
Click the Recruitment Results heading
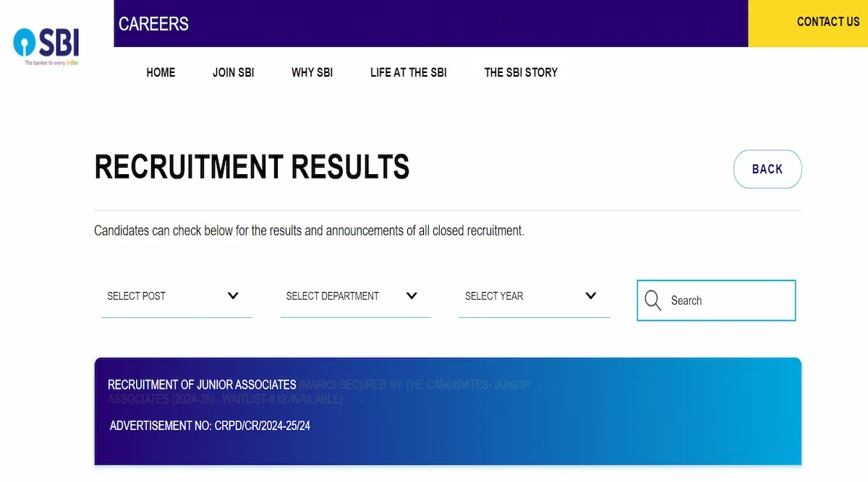click(252, 167)
